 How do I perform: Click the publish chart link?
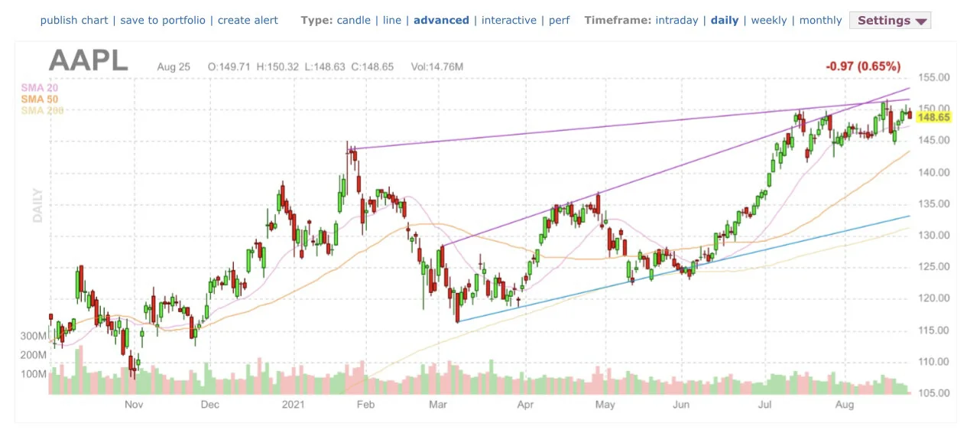(74, 20)
